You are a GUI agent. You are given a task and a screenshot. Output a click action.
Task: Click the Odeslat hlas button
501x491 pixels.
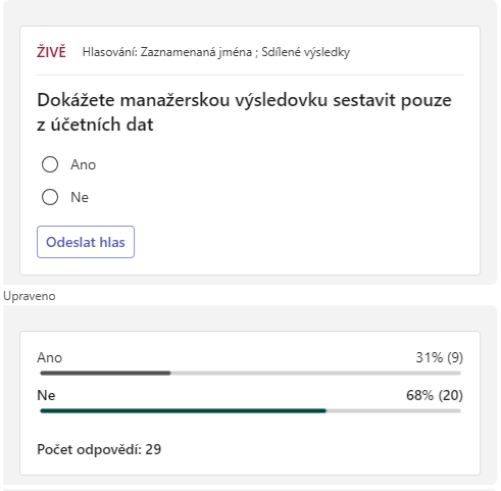click(x=86, y=242)
